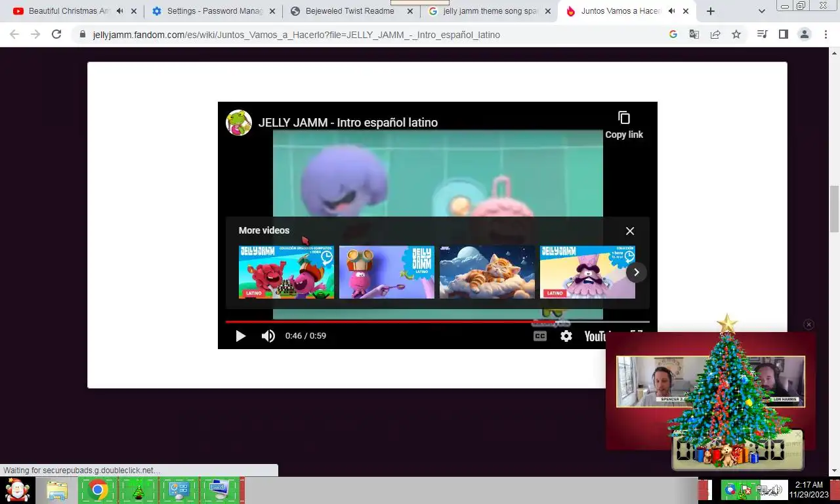
Task: Translate this page icon
Action: [694, 34]
